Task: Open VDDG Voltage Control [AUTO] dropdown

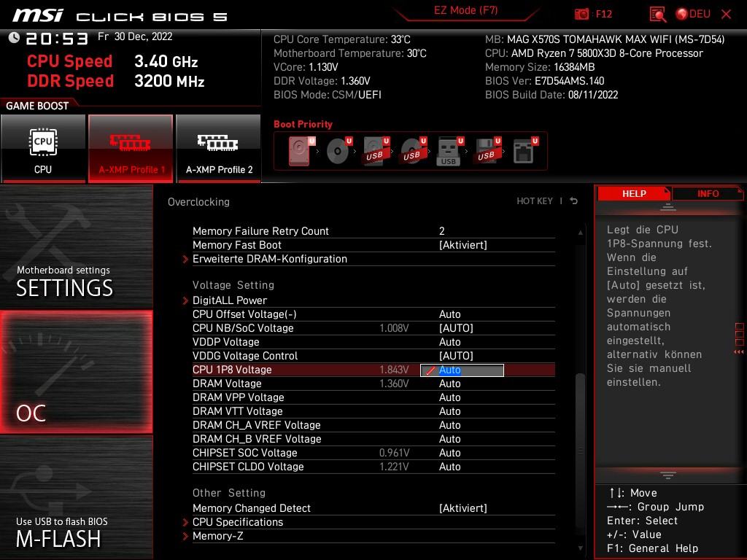Action: [x=456, y=356]
